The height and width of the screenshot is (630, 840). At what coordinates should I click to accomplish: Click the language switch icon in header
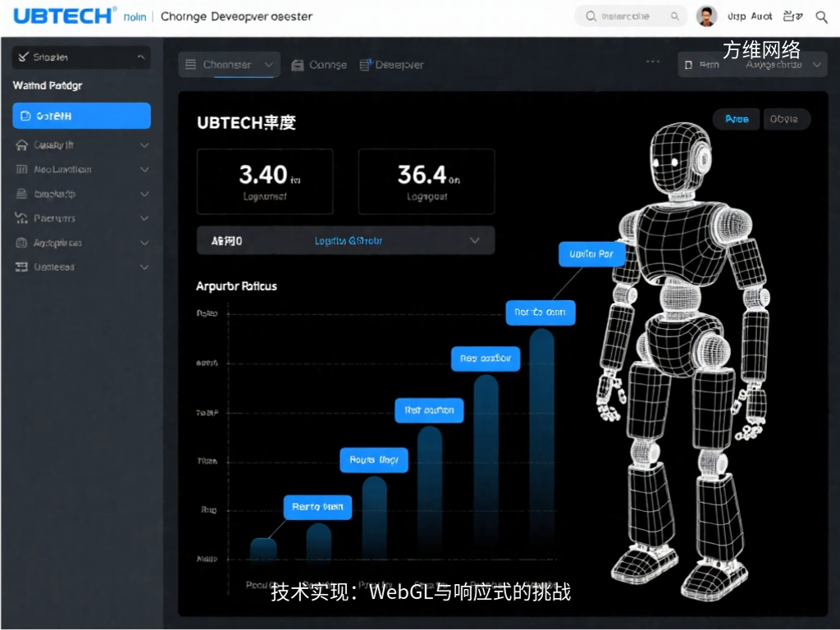pyautogui.click(x=792, y=16)
